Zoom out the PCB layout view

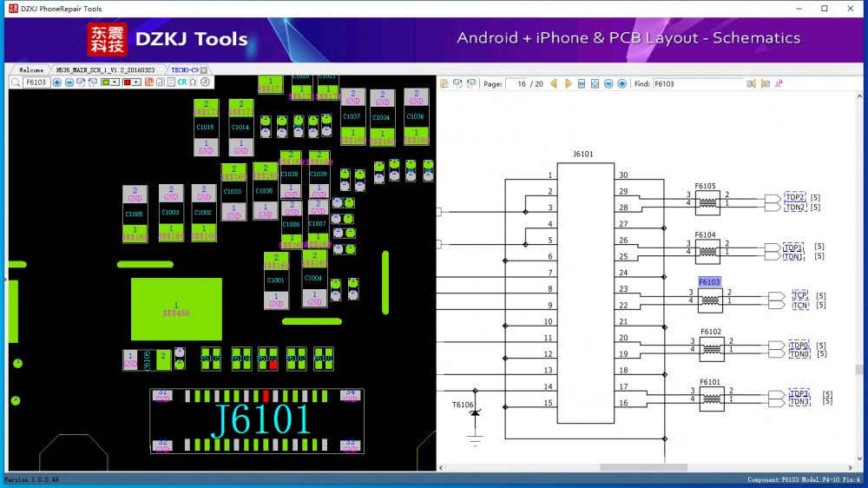tap(69, 82)
